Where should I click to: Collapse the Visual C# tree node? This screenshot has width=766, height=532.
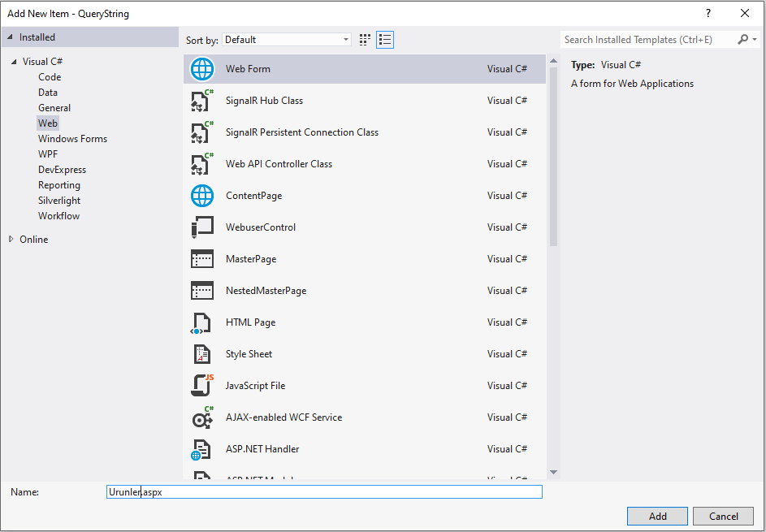point(13,62)
